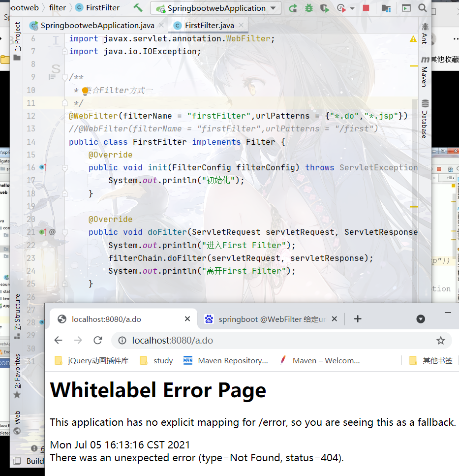Open a new browser tab

click(358, 319)
